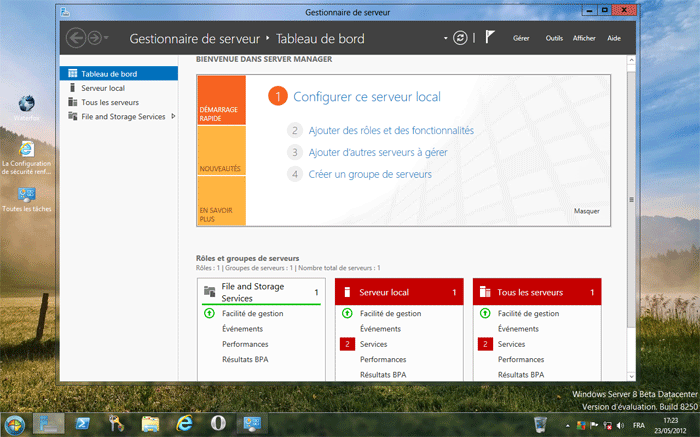700x437 pixels.
Task: Open the Outils menu
Action: point(554,38)
